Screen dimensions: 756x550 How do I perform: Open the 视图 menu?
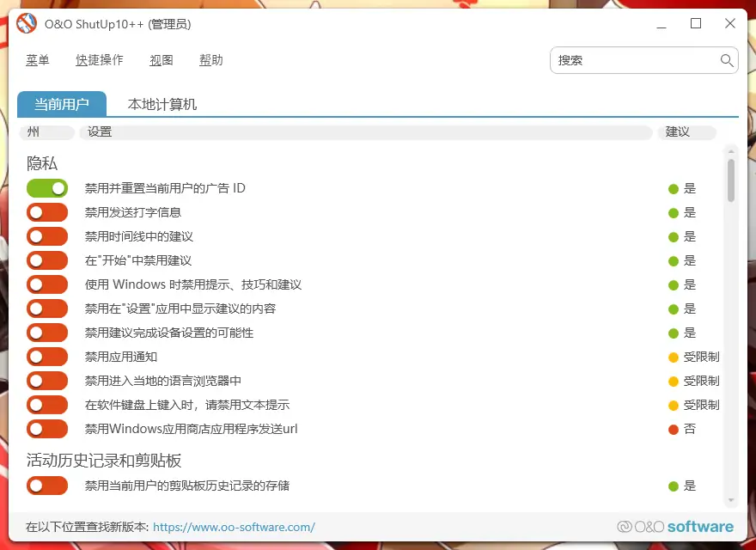(161, 60)
